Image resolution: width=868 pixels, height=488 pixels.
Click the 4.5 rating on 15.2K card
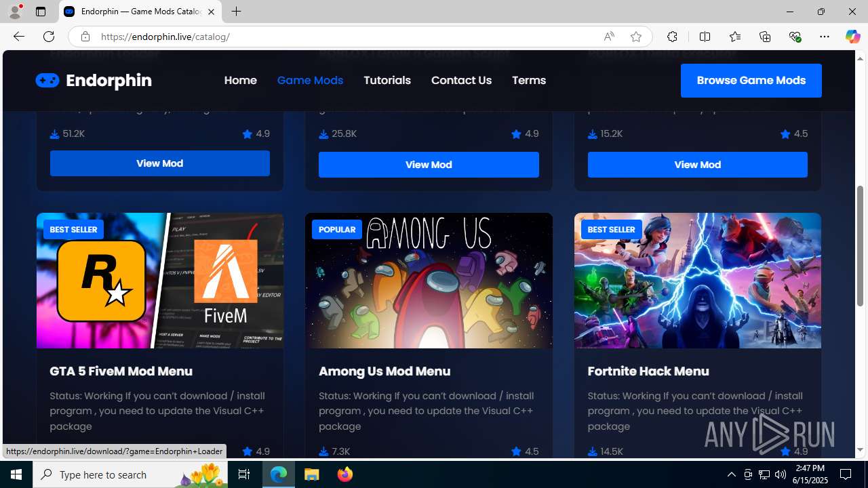pyautogui.click(x=801, y=134)
